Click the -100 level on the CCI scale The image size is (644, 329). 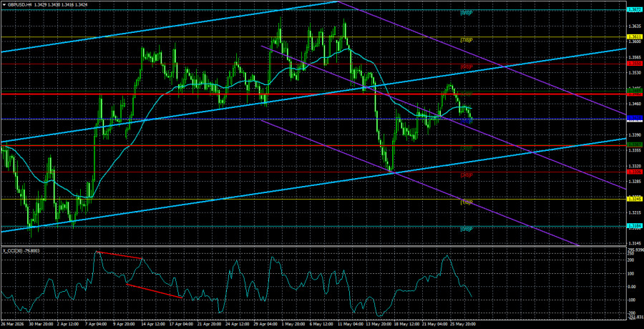(x=633, y=300)
